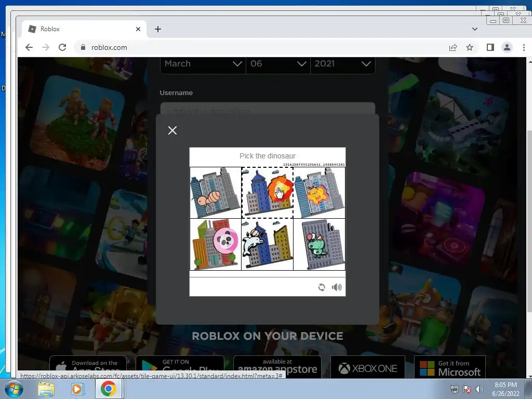The height and width of the screenshot is (399, 532).
Task: Close the Roblox tab
Action: [138, 29]
